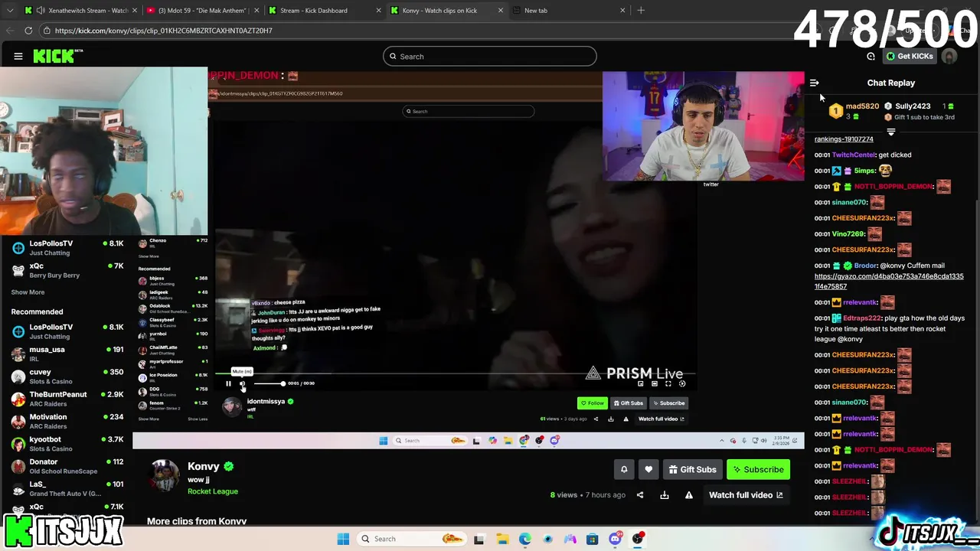Open the Rocket League category link
980x551 pixels.
click(213, 491)
